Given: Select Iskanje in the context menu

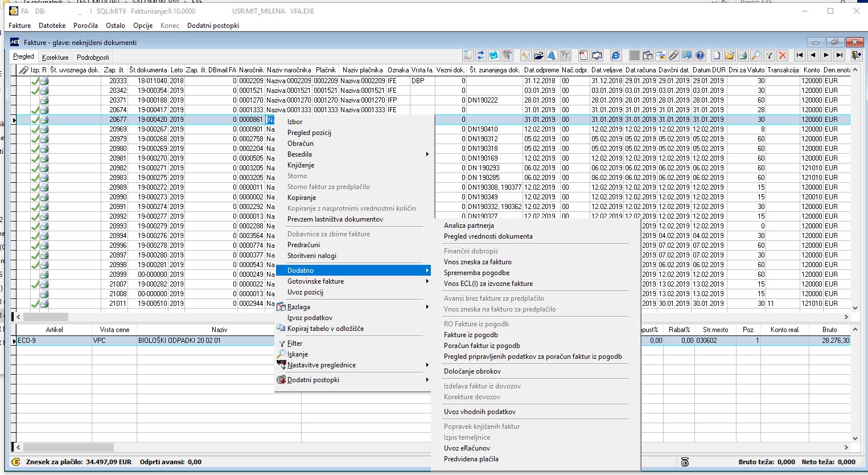Looking at the screenshot, I should [x=297, y=354].
